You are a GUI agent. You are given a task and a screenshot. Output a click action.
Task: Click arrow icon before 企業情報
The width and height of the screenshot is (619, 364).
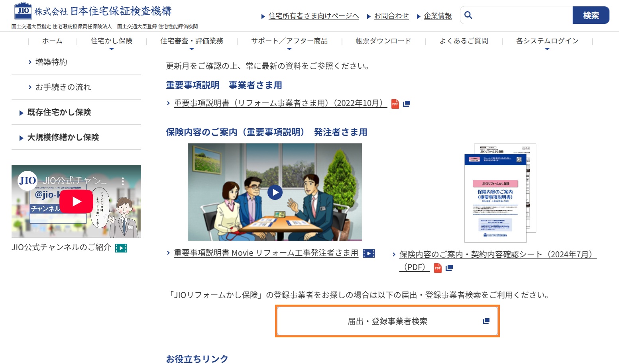coord(419,17)
